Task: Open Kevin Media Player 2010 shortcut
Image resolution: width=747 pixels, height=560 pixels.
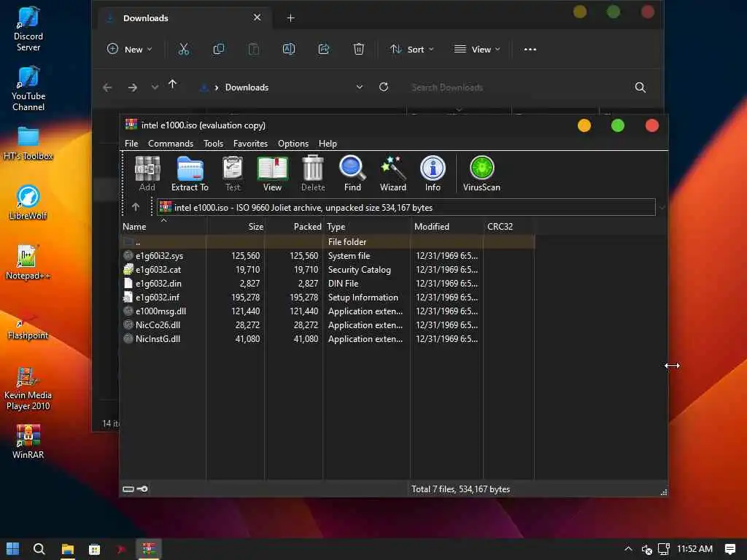Action: coord(28,388)
